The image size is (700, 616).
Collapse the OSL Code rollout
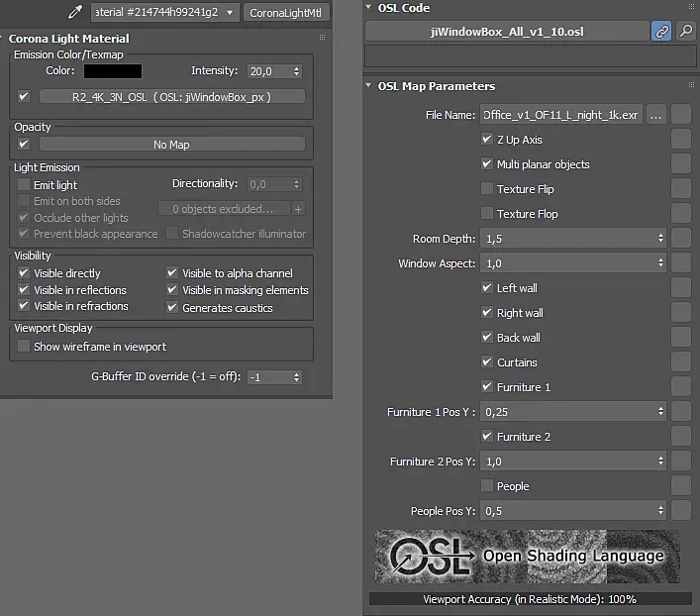[x=368, y=7]
